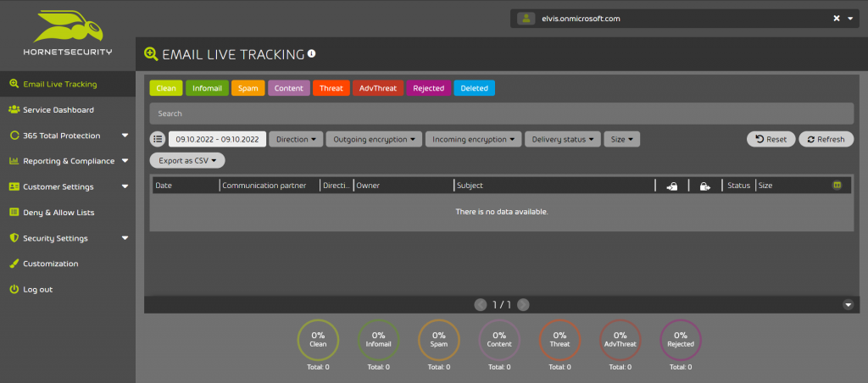
Task: Open Service Dashboard in sidebar
Action: 68,109
